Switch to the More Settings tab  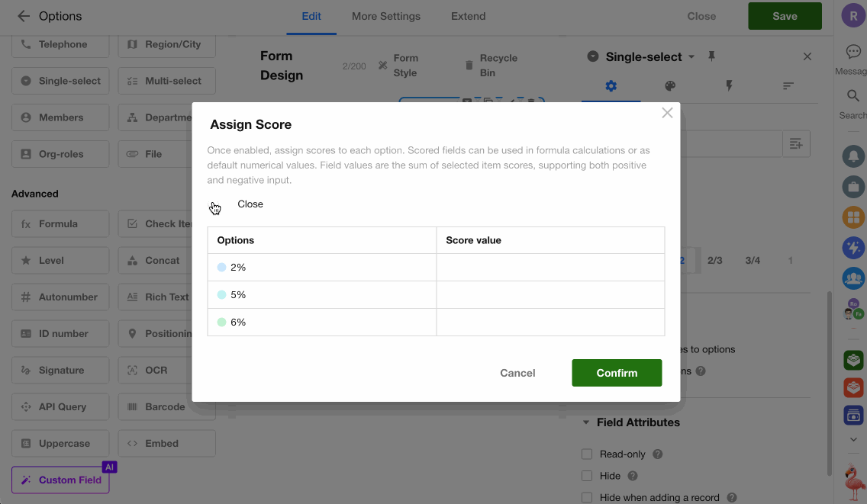[x=385, y=16]
